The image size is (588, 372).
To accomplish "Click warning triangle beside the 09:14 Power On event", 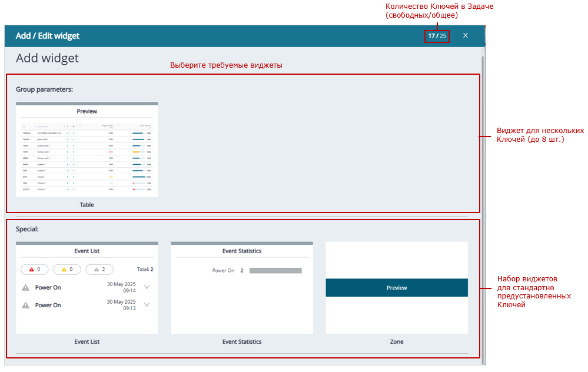I will [x=25, y=288].
